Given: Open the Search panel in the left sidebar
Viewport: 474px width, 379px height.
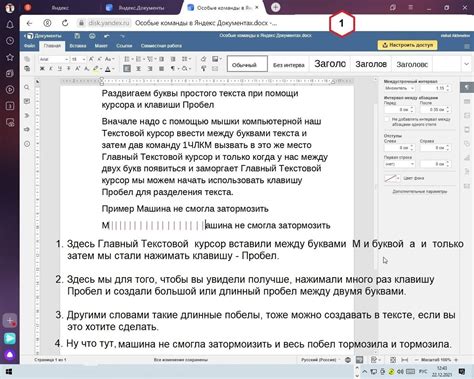Looking at the screenshot, I should [x=27, y=87].
